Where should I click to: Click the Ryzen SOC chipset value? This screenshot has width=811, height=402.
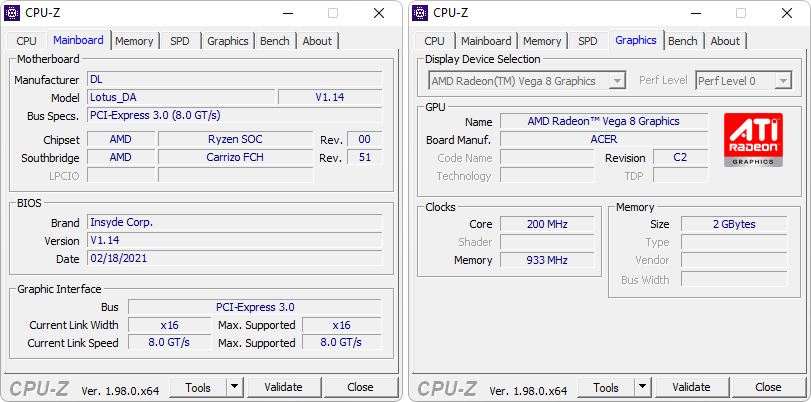235,139
